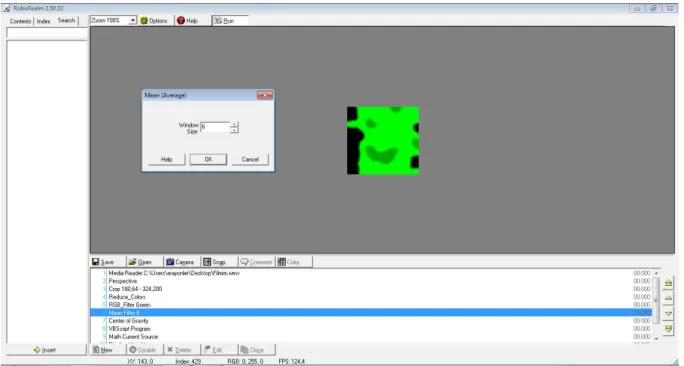Click the green Insert arrow button
The height and width of the screenshot is (366, 684).
point(47,350)
